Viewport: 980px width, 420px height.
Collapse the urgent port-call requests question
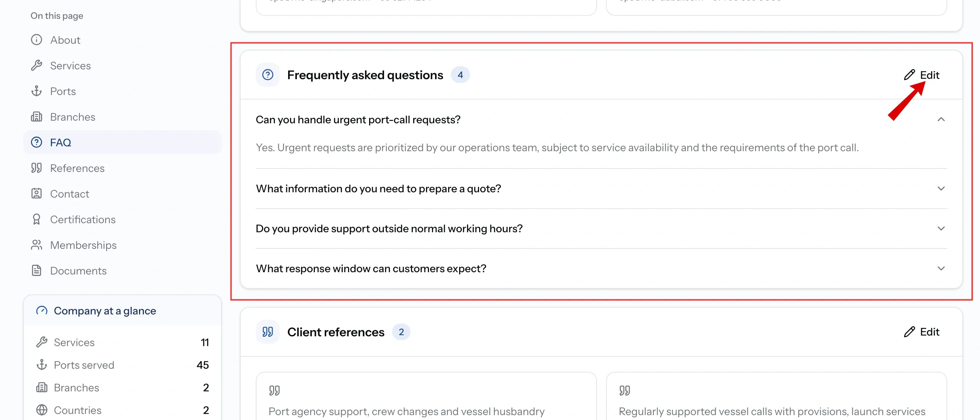(x=941, y=120)
